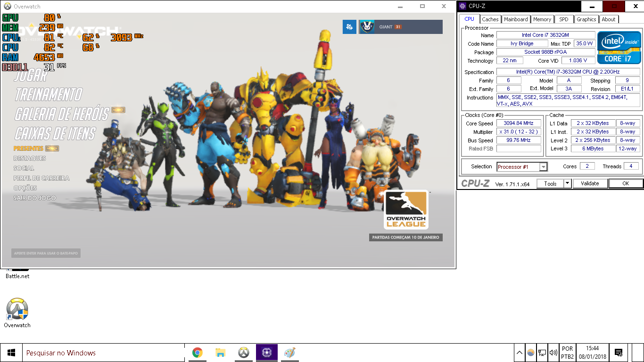The image size is (644, 362).
Task: Select the CPU tab in CPU-Z
Action: coord(470,19)
